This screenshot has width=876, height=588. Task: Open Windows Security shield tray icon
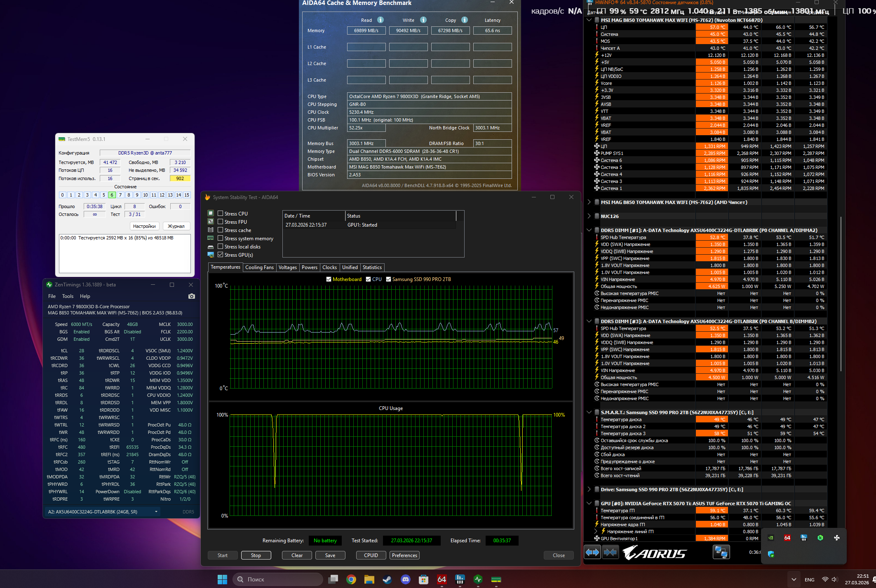(x=771, y=554)
